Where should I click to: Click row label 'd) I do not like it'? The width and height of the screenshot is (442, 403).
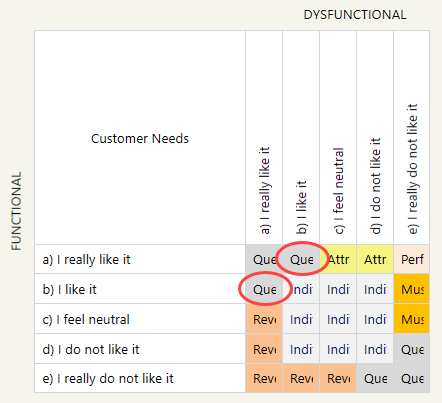click(91, 349)
